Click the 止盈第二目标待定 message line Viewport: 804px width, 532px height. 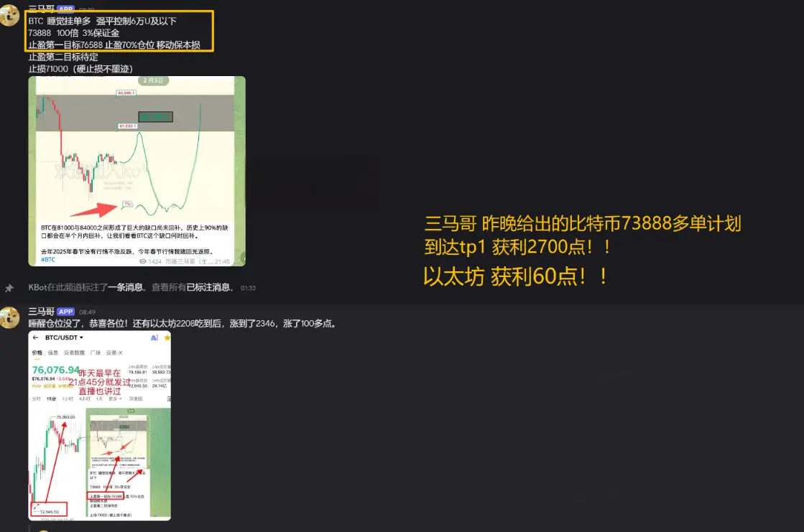pos(63,57)
